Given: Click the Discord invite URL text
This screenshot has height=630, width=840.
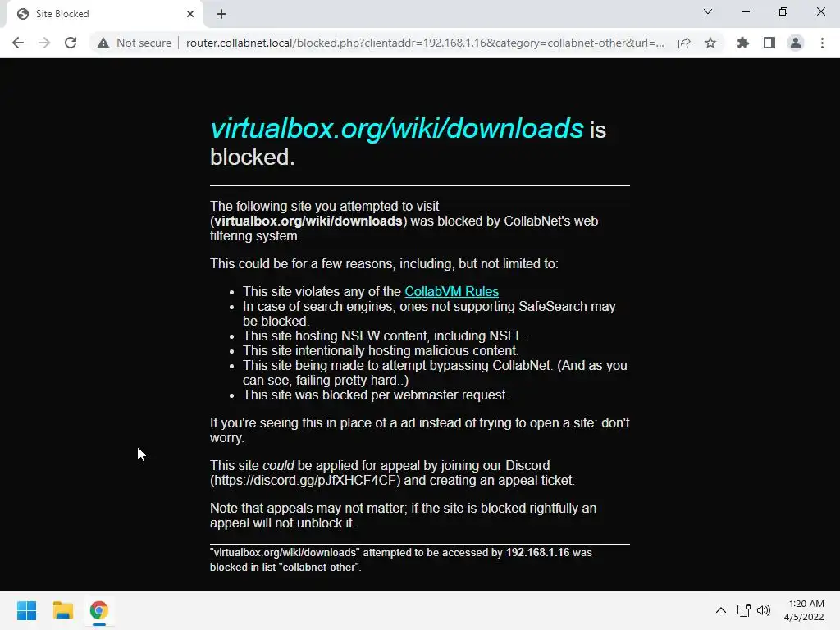Looking at the screenshot, I should tap(305, 481).
